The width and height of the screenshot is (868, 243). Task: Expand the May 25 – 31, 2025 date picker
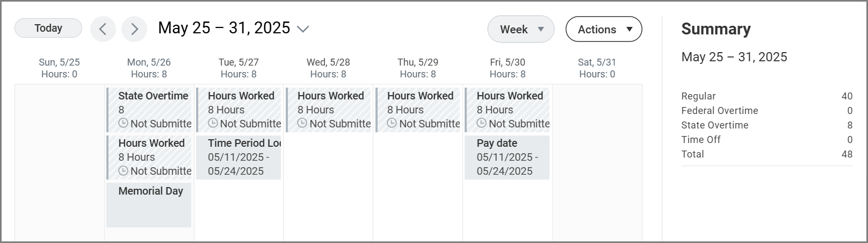coord(303,29)
